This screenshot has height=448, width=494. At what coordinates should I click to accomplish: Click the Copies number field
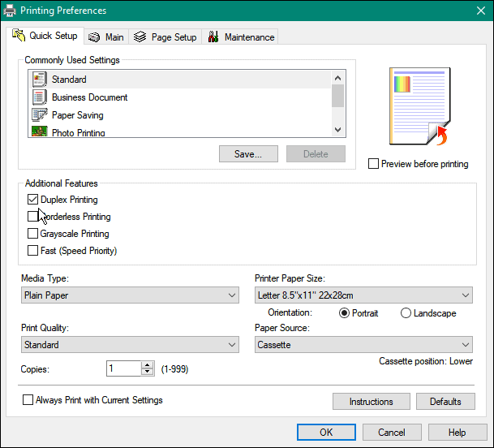coord(123,368)
